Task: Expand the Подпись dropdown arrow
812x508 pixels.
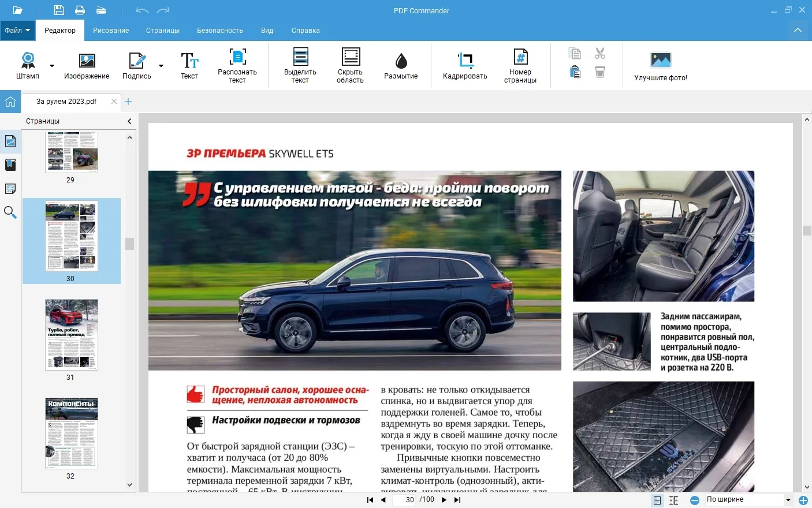Action: (x=161, y=66)
